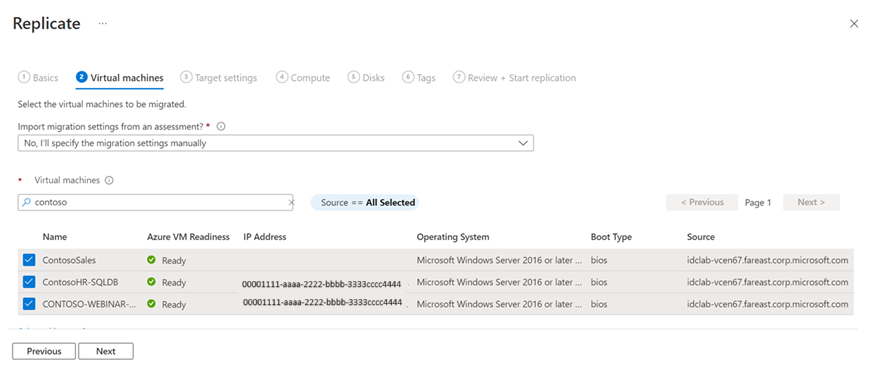Close the Replicate pane

tap(854, 23)
